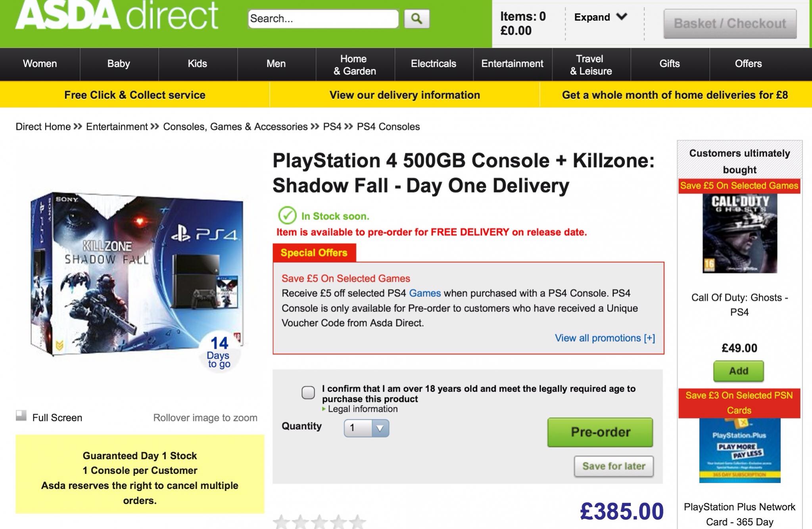
Task: Tick the over 18 age confirmation checkbox
Action: pyautogui.click(x=308, y=393)
